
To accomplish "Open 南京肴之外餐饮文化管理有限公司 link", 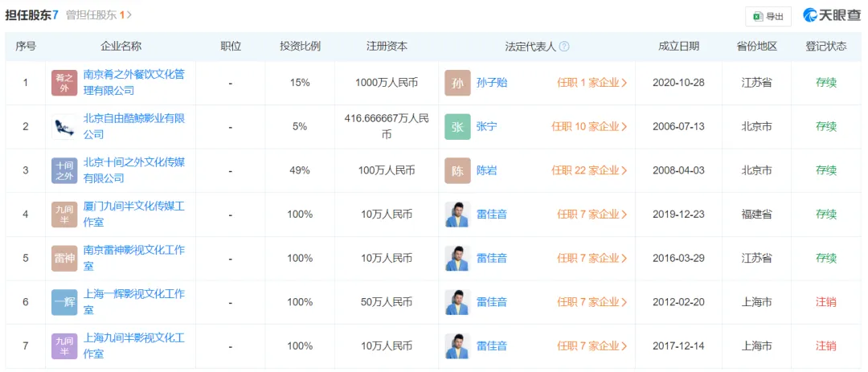I will 134,83.
